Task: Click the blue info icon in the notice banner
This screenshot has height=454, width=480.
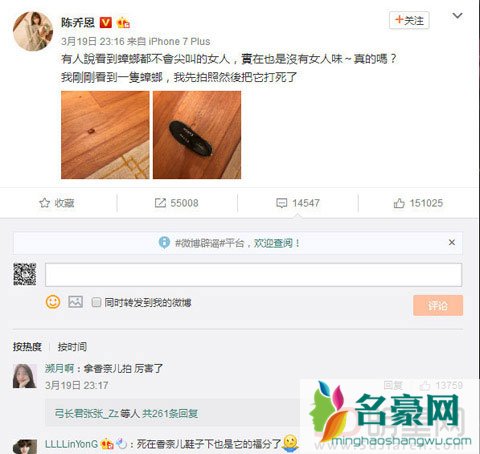Action: pyautogui.click(x=164, y=242)
